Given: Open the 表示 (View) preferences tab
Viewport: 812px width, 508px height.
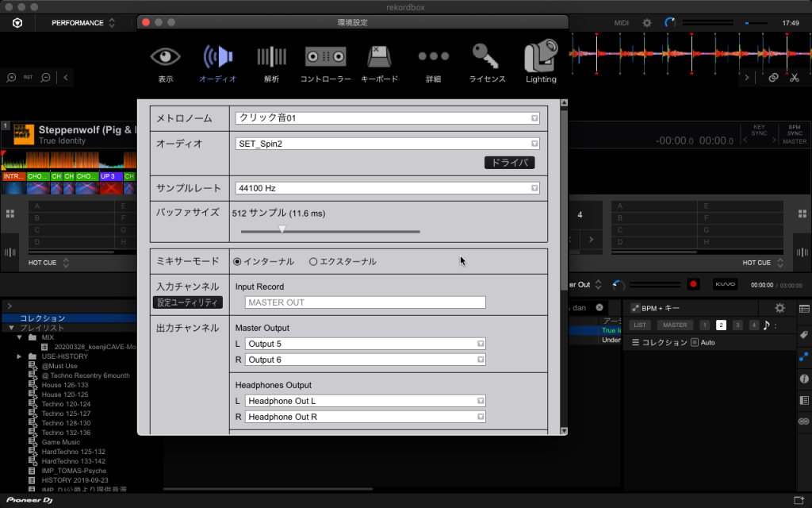Looking at the screenshot, I should [x=165, y=64].
